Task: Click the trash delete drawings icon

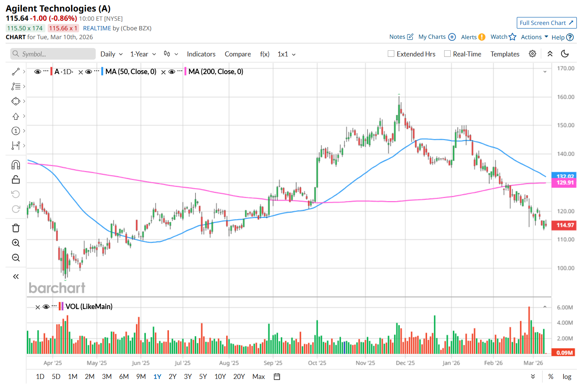Action: (16, 228)
